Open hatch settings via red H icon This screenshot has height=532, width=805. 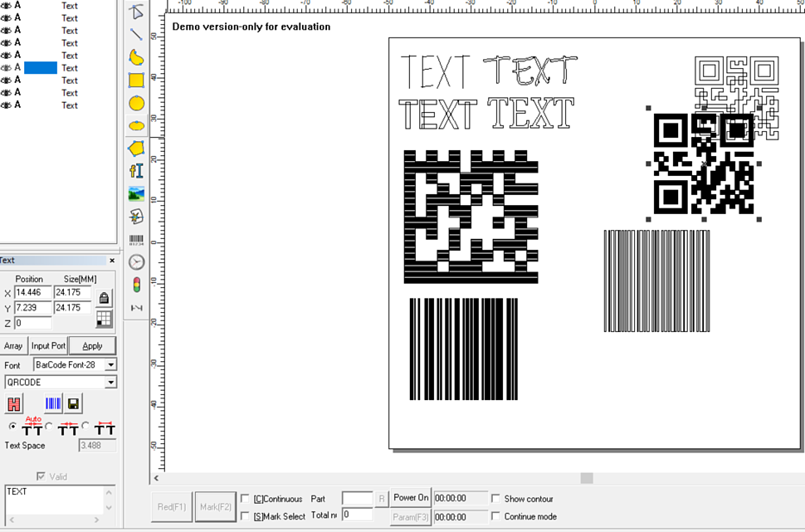coord(14,403)
